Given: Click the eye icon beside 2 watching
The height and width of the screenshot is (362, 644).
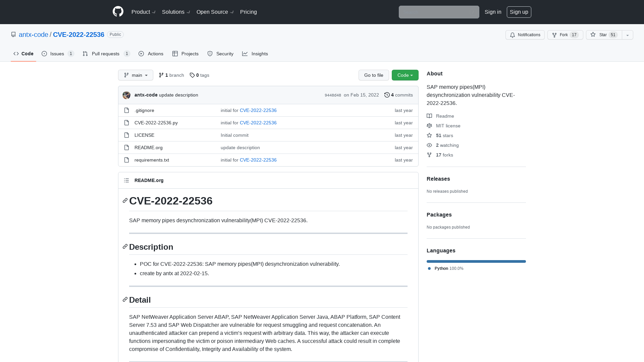Looking at the screenshot, I should click(429, 145).
